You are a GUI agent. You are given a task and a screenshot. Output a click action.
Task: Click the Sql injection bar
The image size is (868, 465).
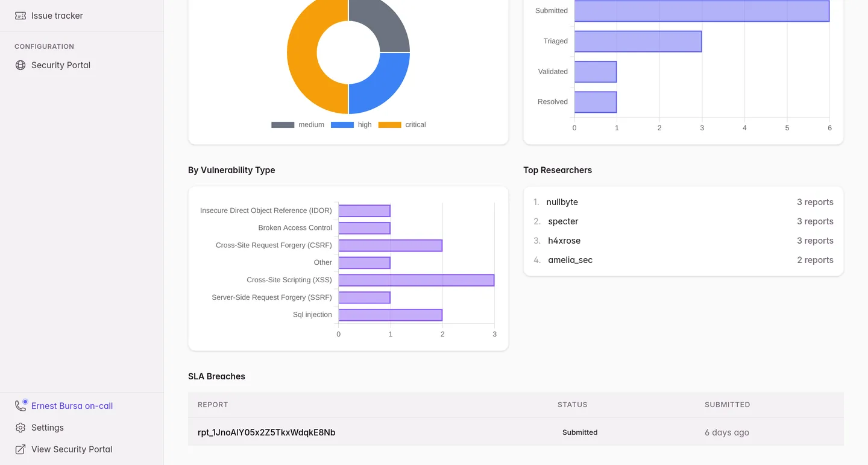391,315
